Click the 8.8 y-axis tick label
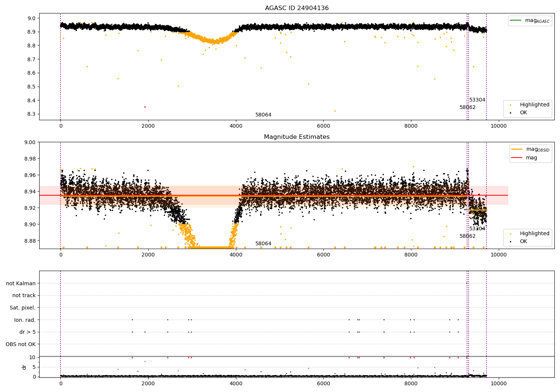 click(32, 46)
